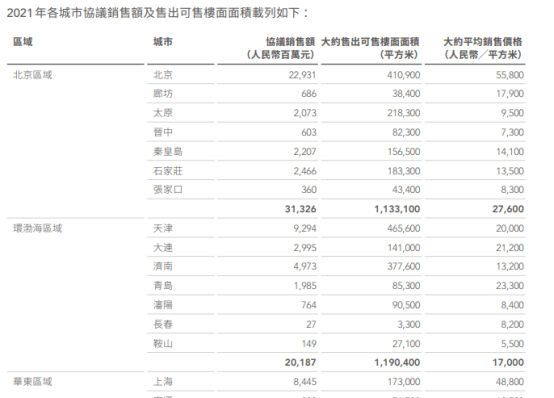The height and width of the screenshot is (398, 554).
Task: Click city cell 青島
Action: pos(163,286)
